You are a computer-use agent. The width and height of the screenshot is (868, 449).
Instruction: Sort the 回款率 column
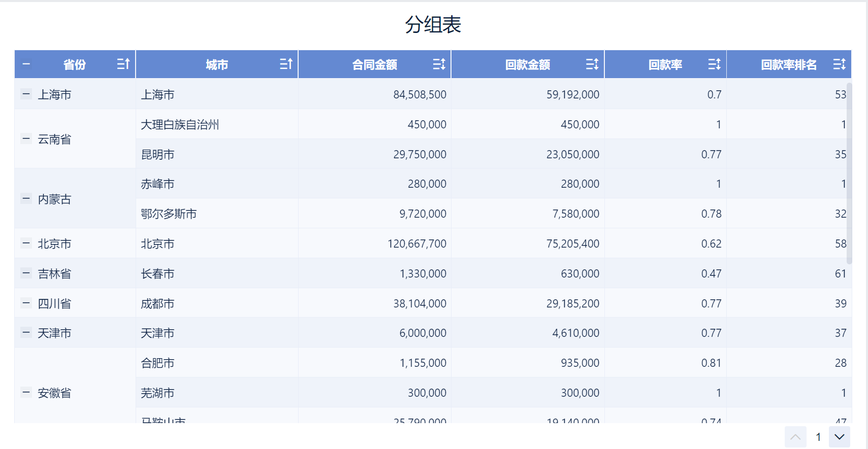[x=714, y=64]
